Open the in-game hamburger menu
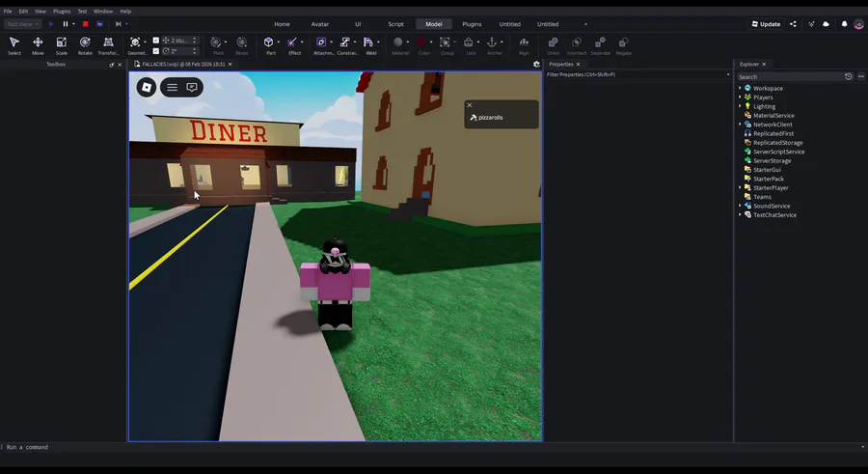This screenshot has width=868, height=474. (173, 87)
